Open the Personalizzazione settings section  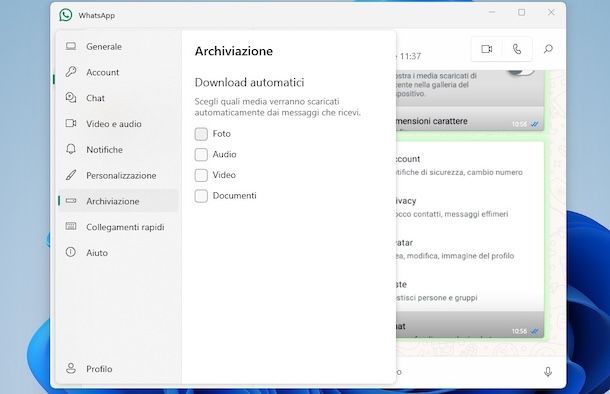(x=118, y=175)
